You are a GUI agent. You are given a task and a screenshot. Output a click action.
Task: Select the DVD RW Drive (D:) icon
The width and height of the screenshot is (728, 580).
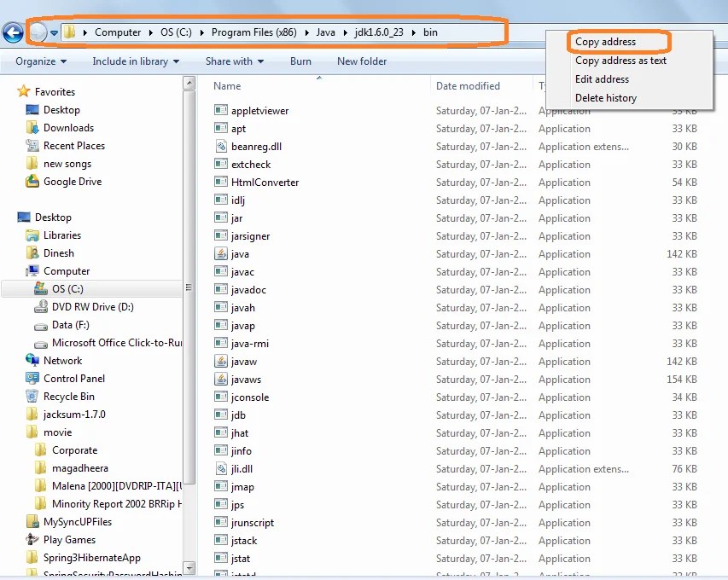(x=41, y=307)
